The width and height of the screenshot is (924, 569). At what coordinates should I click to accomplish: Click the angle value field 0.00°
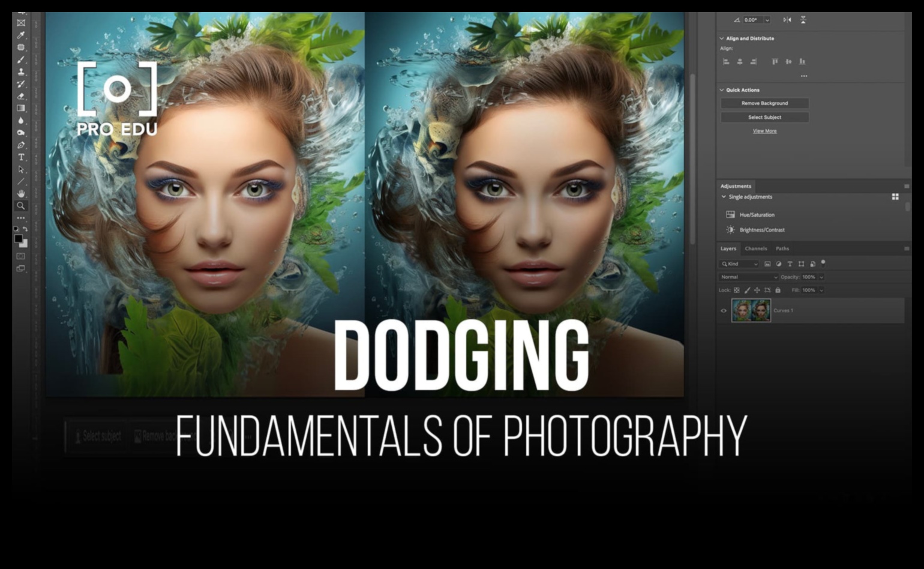click(753, 20)
